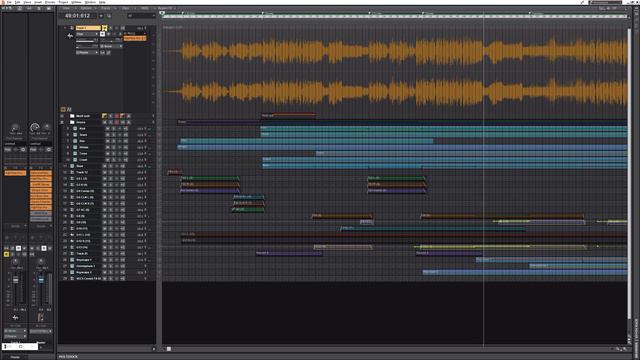Open the orange FX plugin in left inspector

coord(15,173)
